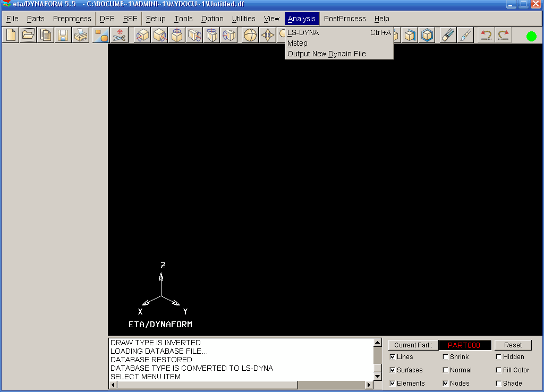The image size is (544, 392).
Task: Click the message log scroll up arrow
Action: tap(378, 343)
